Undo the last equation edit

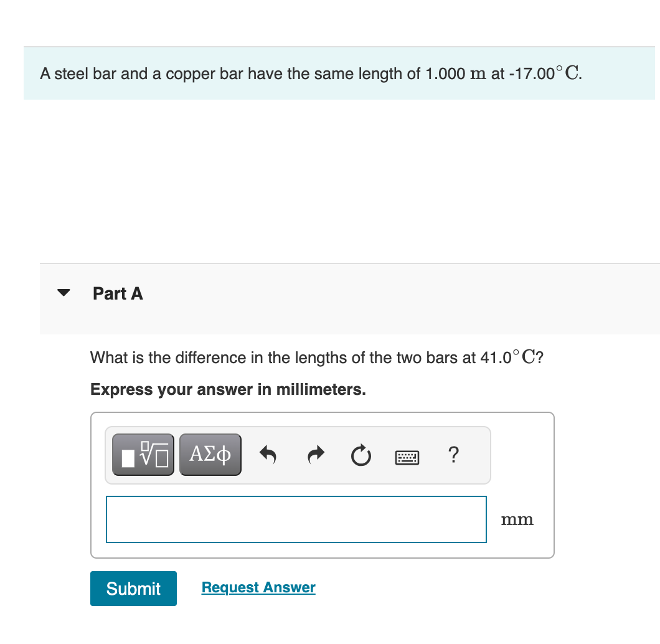click(x=268, y=455)
